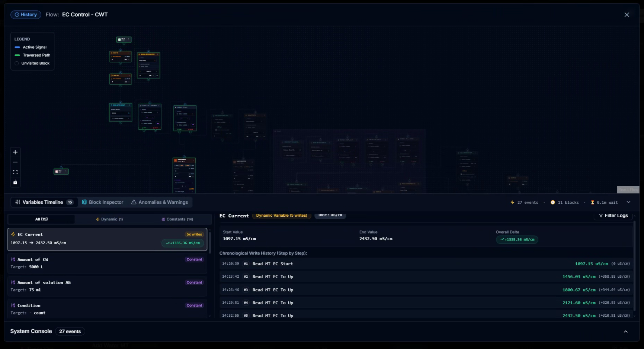Click the Unit: mS/cm tag
The image size is (644, 349).
330,216
